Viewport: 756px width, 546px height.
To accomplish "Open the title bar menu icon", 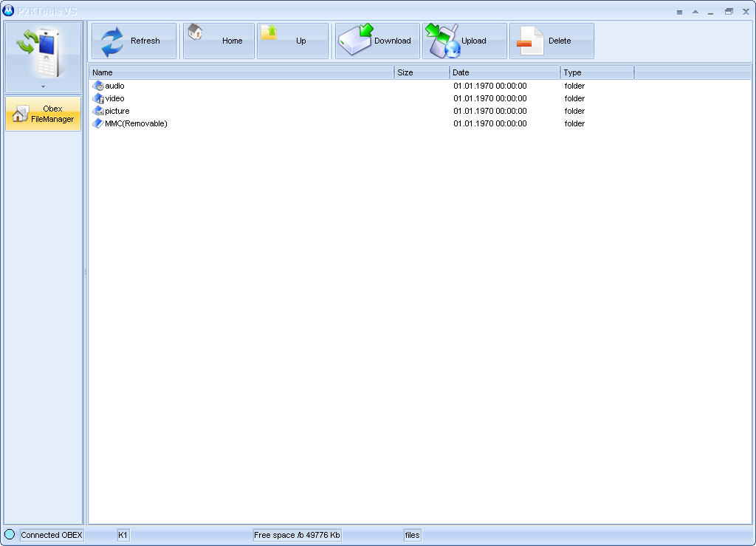I will tap(679, 12).
